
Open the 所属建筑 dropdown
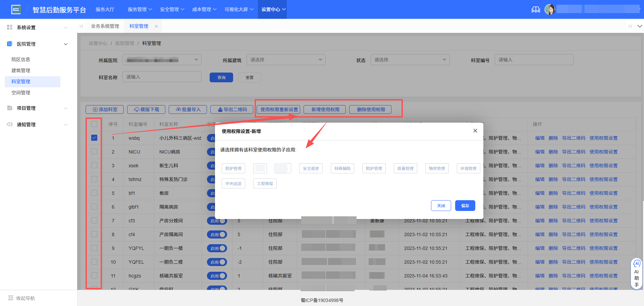tap(286, 60)
